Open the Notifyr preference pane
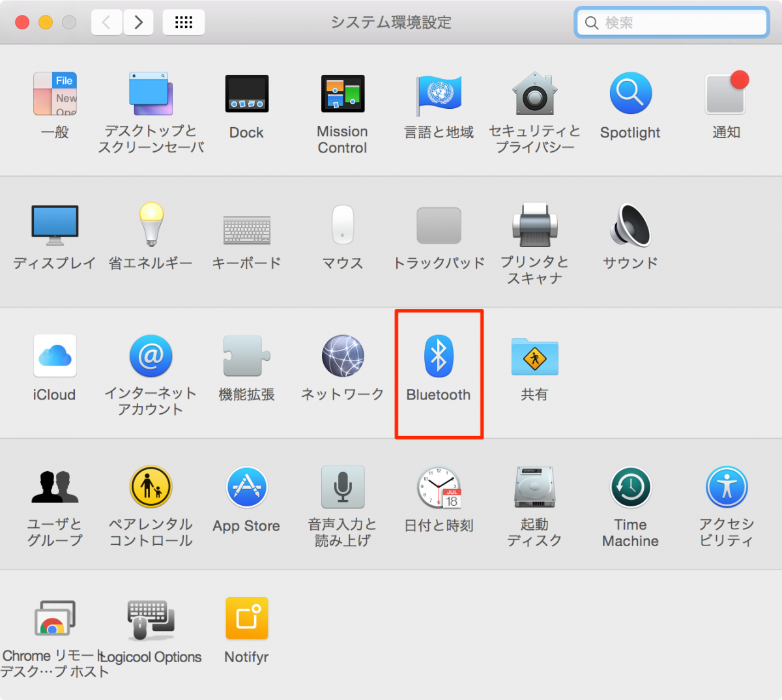The height and width of the screenshot is (700, 782). pyautogui.click(x=246, y=617)
